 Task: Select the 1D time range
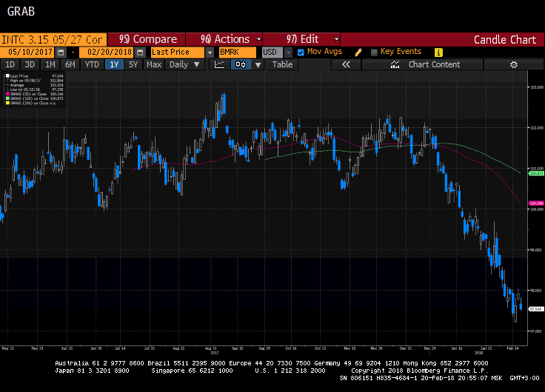[10, 64]
